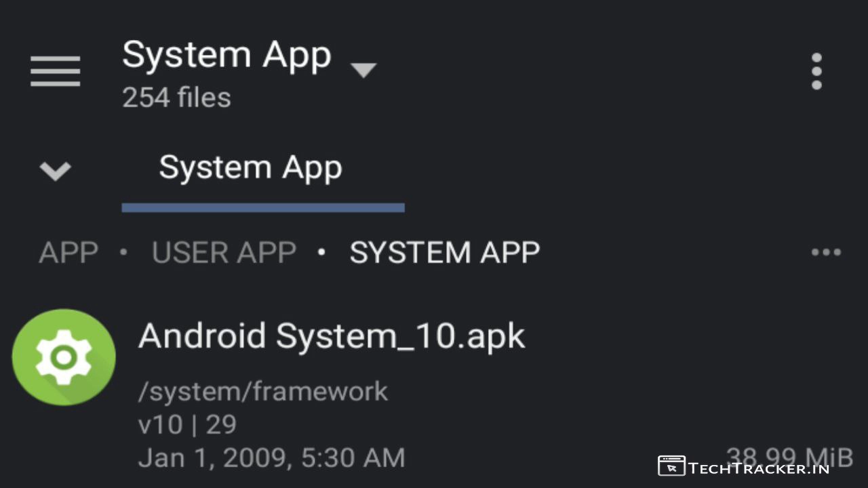Click the blue underline tab indicator
This screenshot has height=488, width=868.
coord(263,207)
